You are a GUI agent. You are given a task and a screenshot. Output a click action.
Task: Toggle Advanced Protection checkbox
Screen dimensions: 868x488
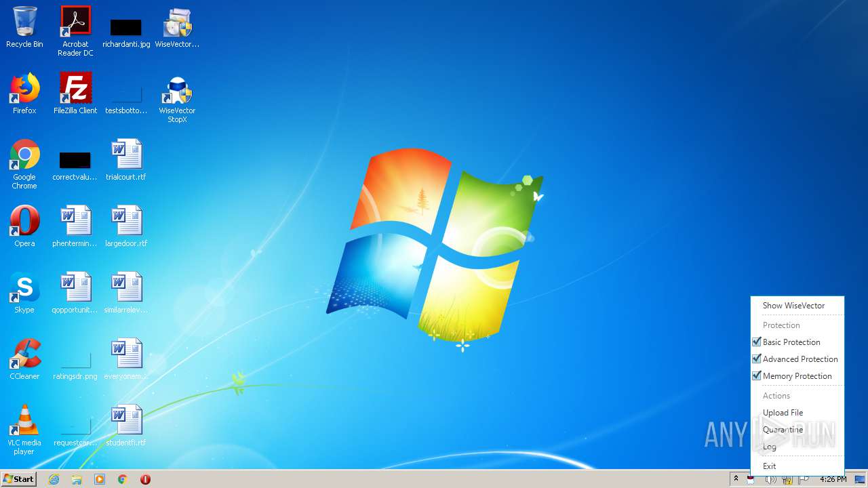757,359
